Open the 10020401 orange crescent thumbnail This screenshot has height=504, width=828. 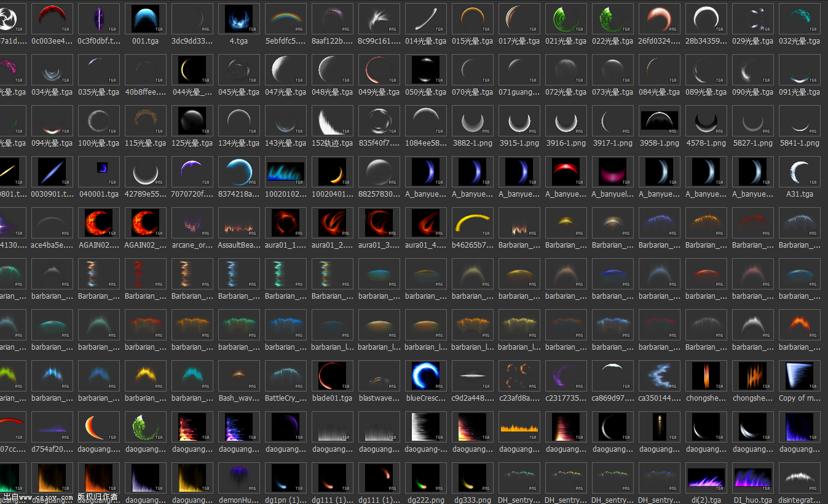(333, 171)
